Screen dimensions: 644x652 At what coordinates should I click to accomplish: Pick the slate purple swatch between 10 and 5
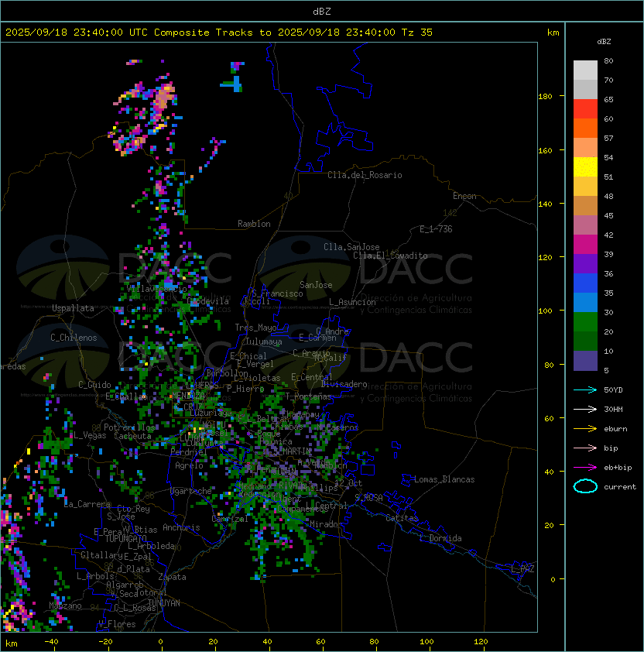click(x=585, y=360)
